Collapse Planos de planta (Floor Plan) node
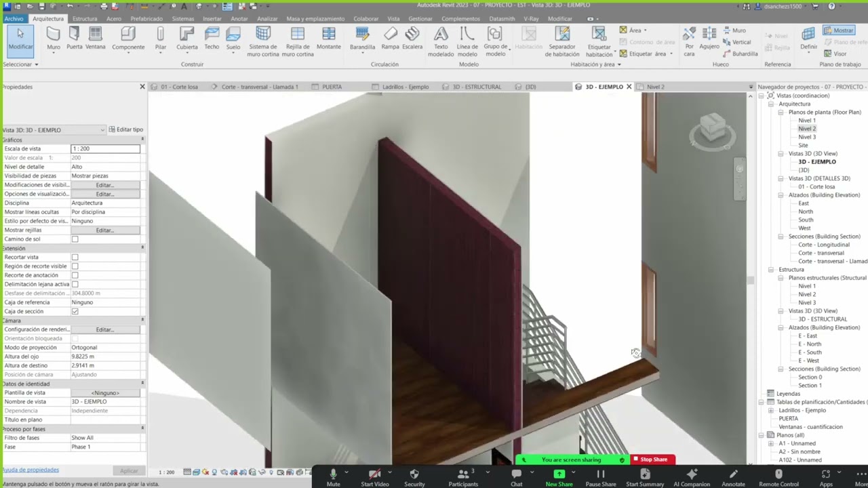 781,113
